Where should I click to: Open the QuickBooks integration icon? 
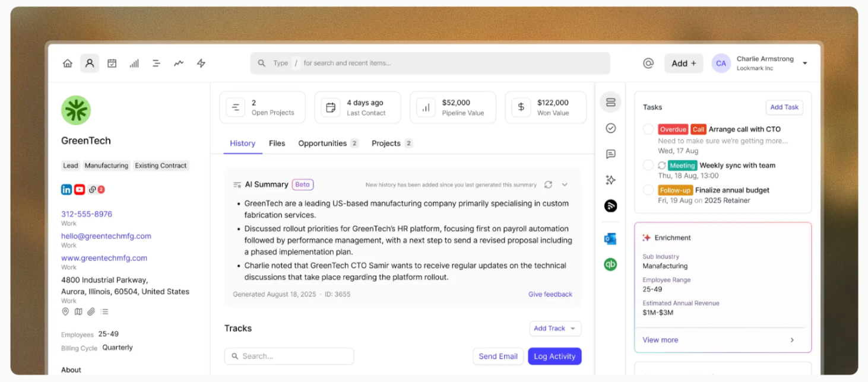610,265
